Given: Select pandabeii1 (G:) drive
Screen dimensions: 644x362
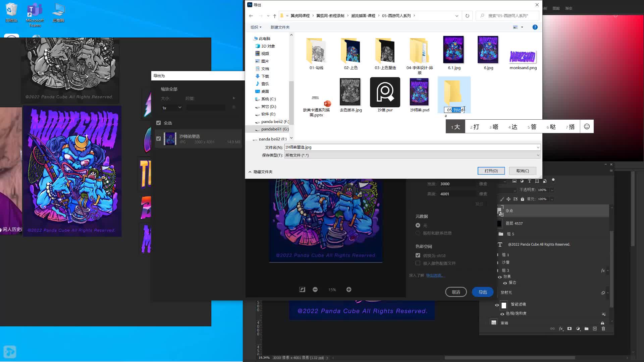Looking at the screenshot, I should [272, 129].
